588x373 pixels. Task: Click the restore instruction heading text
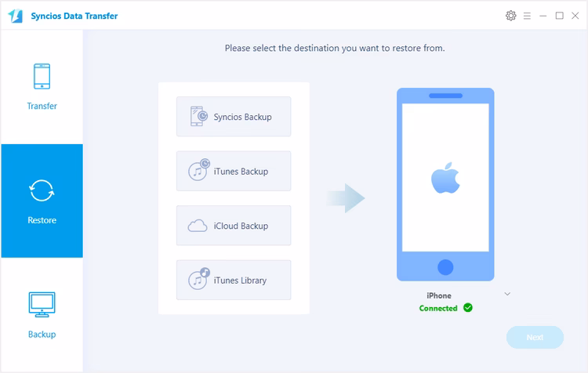[335, 48]
